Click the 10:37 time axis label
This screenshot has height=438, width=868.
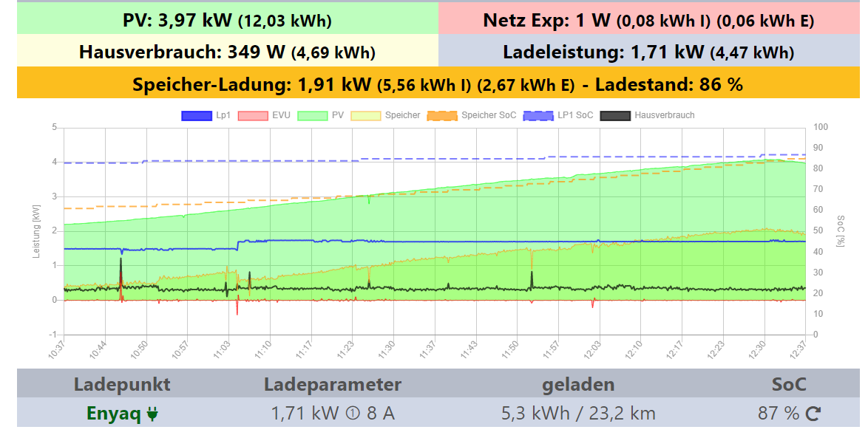56,350
